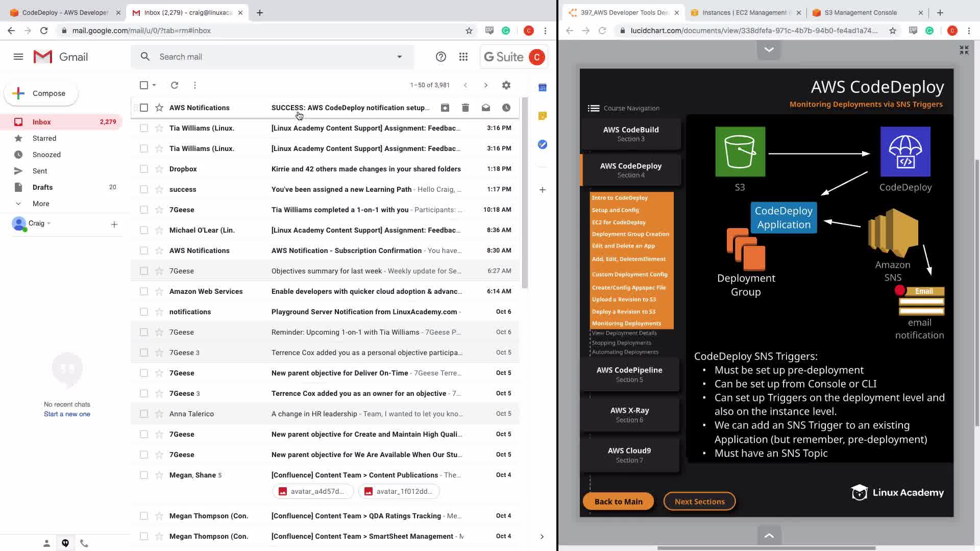Star the Dropbox email
Image resolution: width=980 pixels, height=551 pixels.
click(159, 169)
